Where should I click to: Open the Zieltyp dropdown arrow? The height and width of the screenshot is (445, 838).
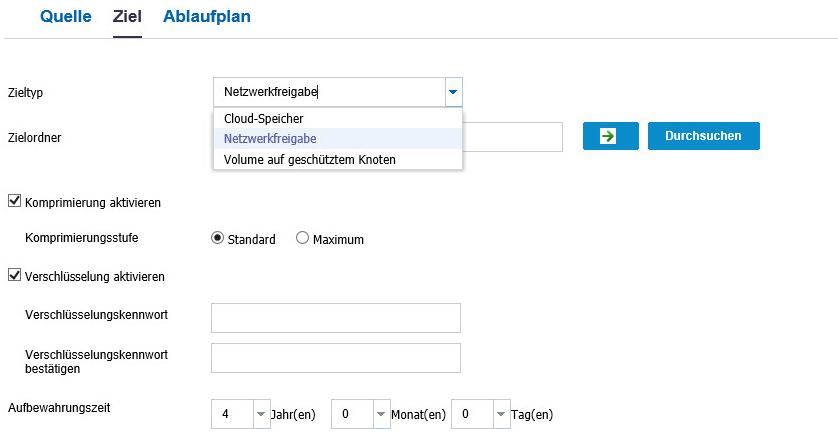453,92
